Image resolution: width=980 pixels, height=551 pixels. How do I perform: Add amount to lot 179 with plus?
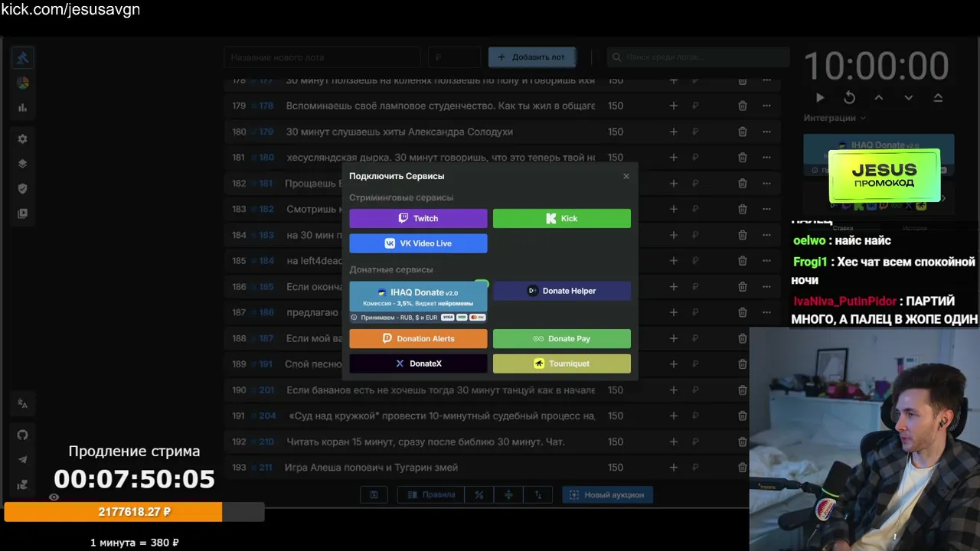coord(674,106)
